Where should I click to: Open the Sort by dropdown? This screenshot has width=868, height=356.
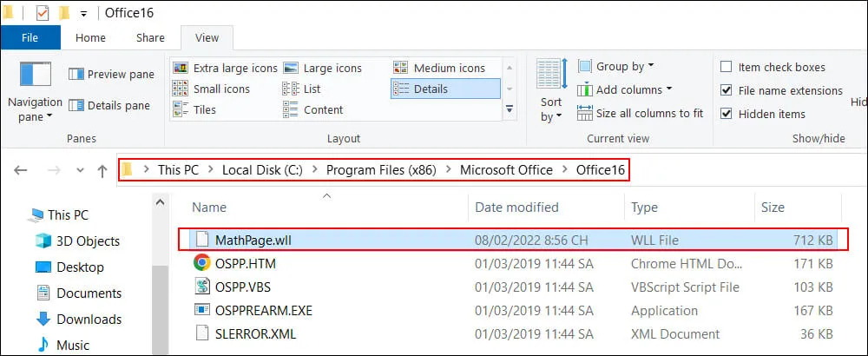click(551, 91)
